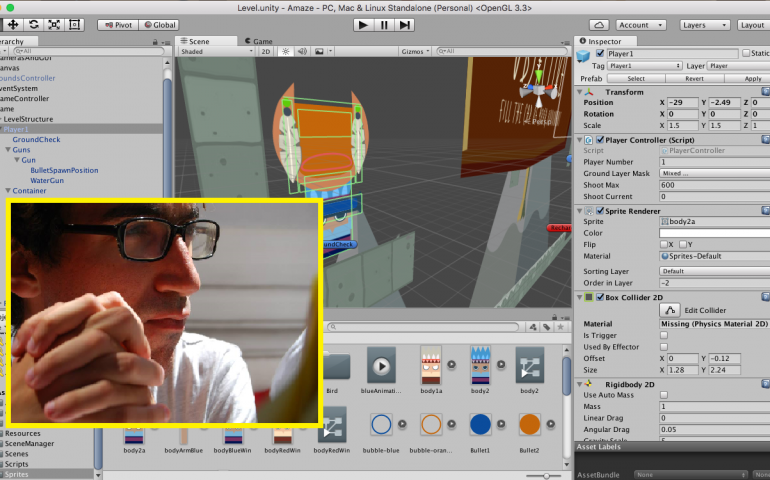Toggle scene audio speaker icon
Screen dimensions: 770x480
pos(302,51)
